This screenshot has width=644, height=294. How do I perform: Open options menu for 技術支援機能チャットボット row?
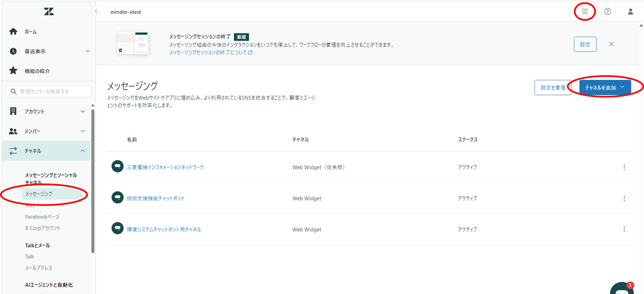click(624, 198)
